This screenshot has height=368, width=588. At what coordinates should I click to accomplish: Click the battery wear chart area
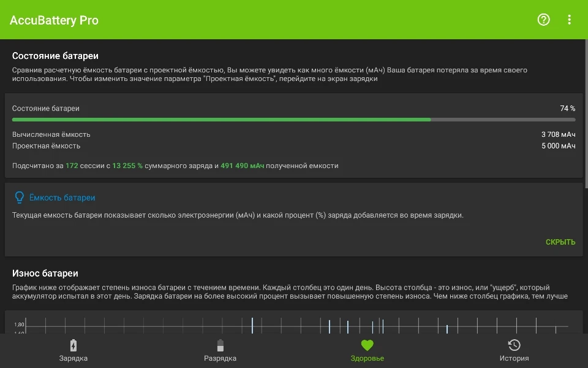293,322
